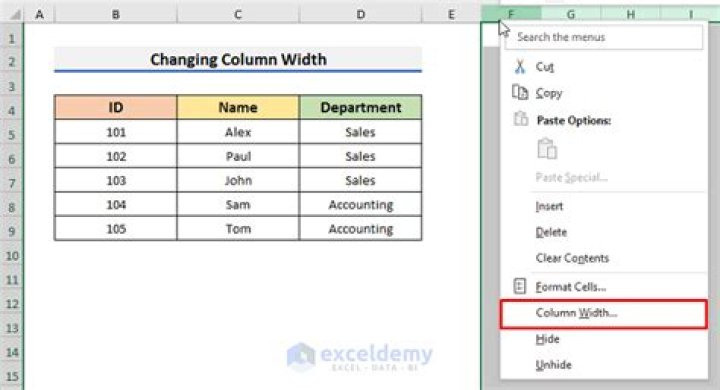
Task: Select column E header
Action: click(451, 15)
